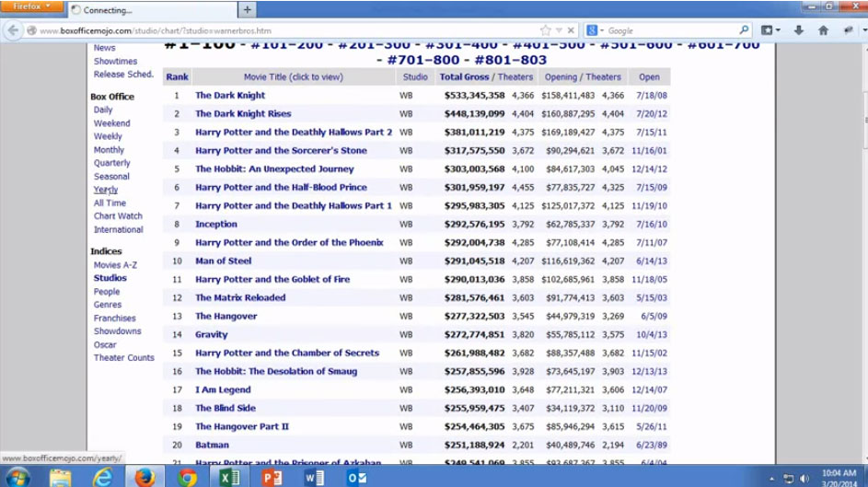Launch Excel from the taskbar
Viewport: 868px width, 487px height.
point(230,477)
